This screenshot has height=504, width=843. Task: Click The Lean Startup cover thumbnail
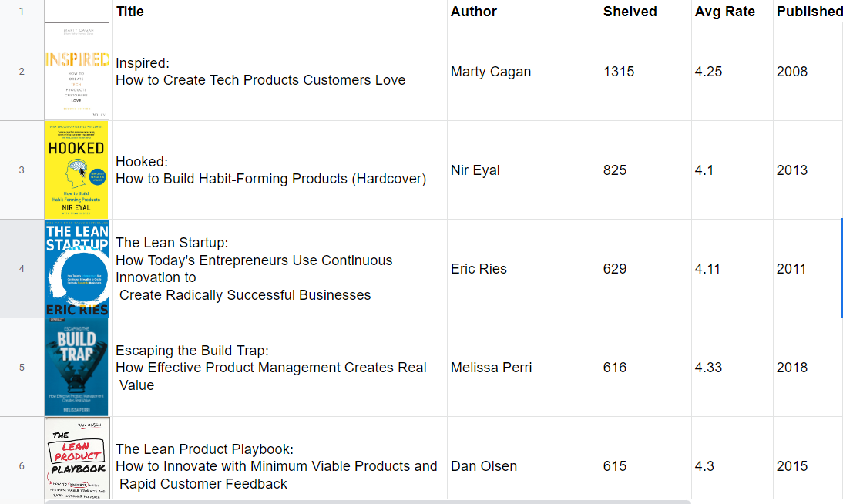[x=77, y=268]
